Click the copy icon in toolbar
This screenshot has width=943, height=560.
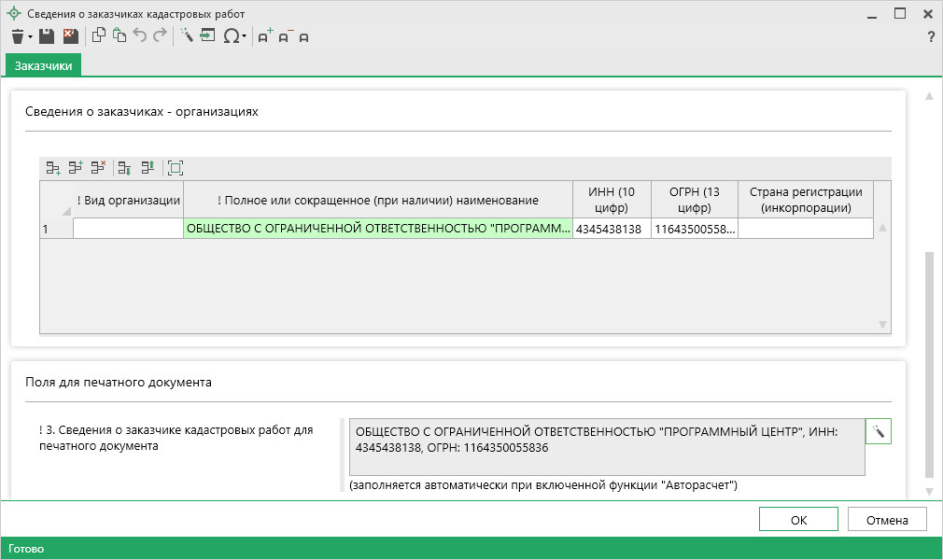coord(99,36)
